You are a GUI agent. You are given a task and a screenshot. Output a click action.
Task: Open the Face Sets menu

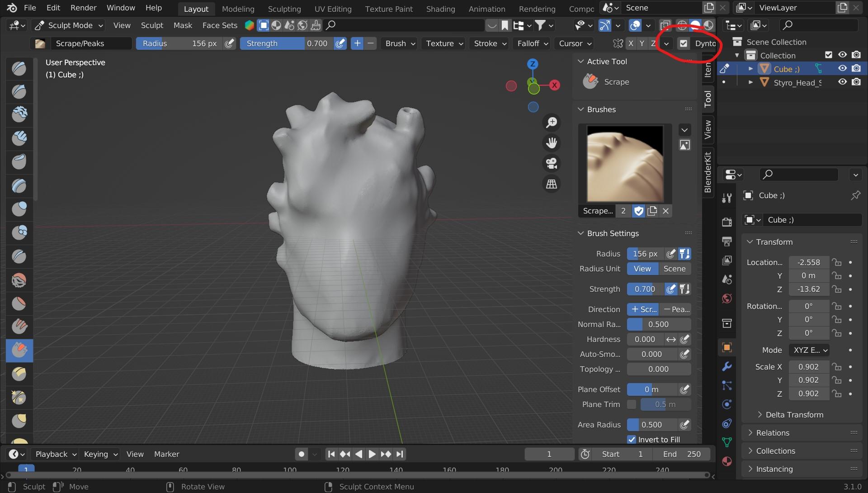click(x=220, y=25)
